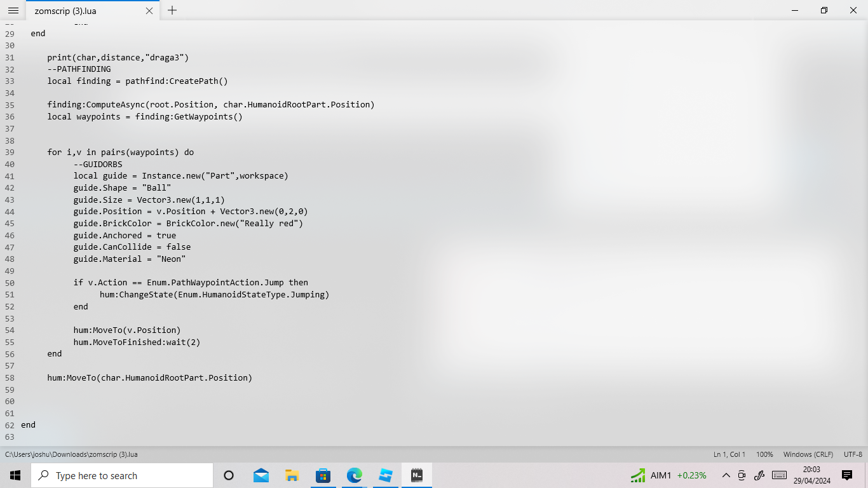
Task: Open Microsoft Store from taskbar
Action: click(x=323, y=475)
